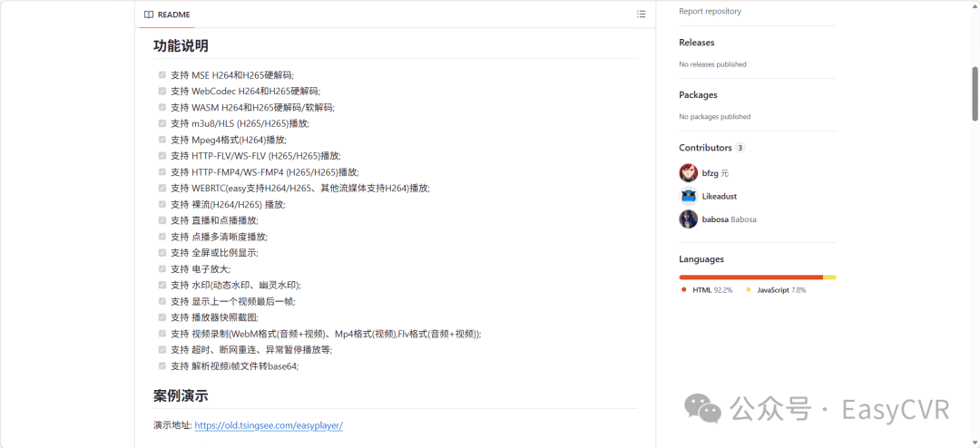This screenshot has height=448, width=980.
Task: Toggle checkbox for WEBRTC播放
Action: (x=162, y=188)
